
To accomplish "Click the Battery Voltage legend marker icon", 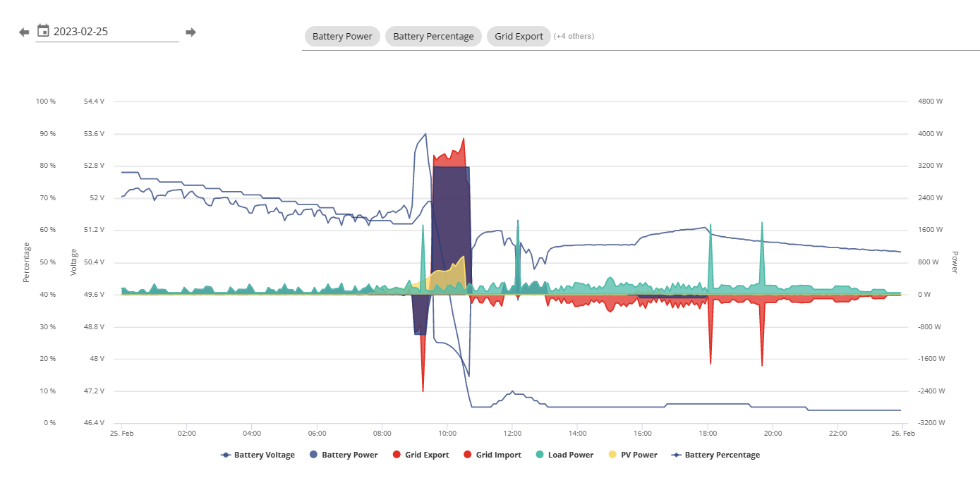I will (x=226, y=455).
